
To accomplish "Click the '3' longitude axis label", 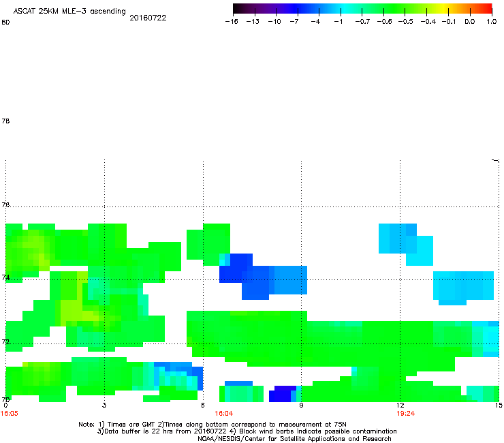I will tap(104, 406).
